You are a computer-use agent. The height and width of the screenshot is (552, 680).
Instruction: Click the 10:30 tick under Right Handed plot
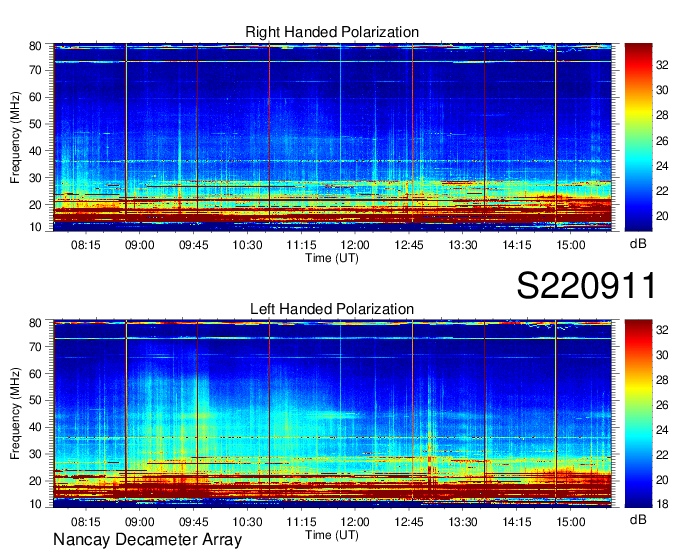pyautogui.click(x=247, y=245)
